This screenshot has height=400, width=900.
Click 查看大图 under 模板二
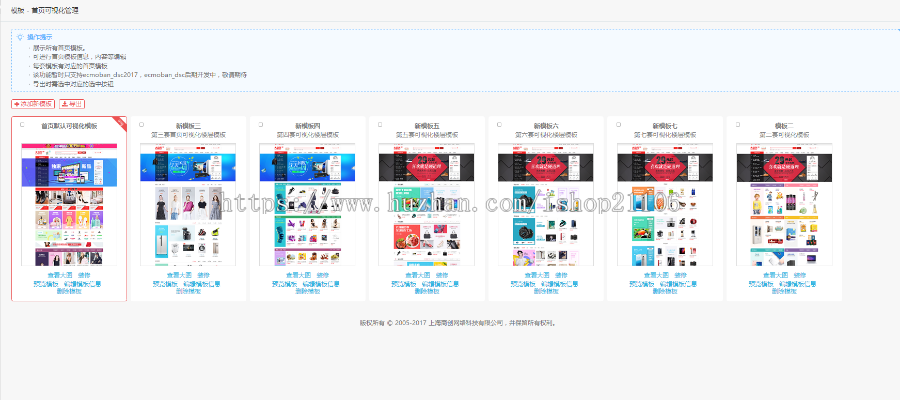point(775,275)
